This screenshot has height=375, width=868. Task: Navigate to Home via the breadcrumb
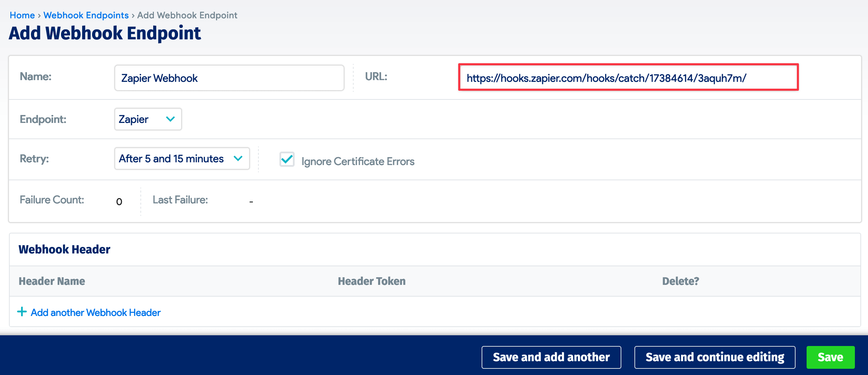click(x=22, y=15)
